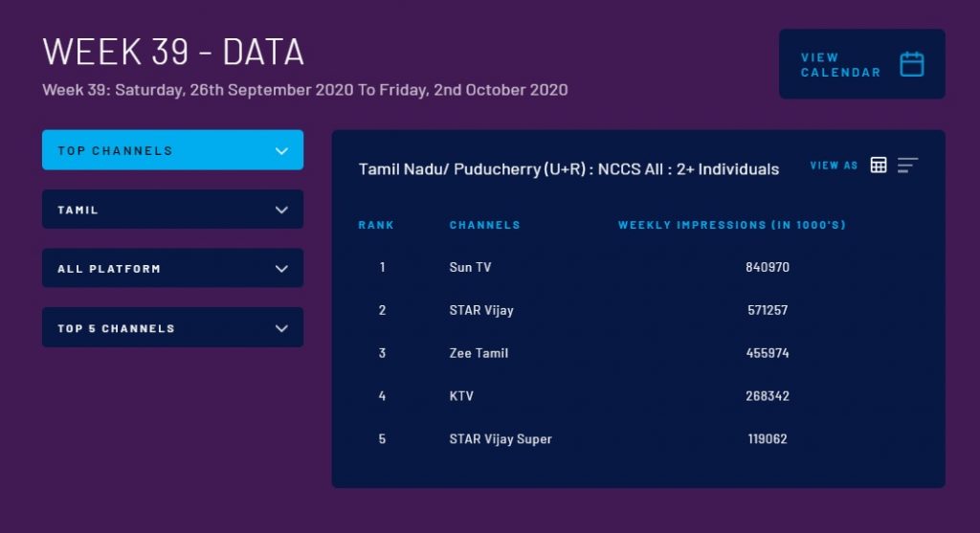This screenshot has width=980, height=533.
Task: Select the STAR Vijay channel name
Action: [481, 310]
